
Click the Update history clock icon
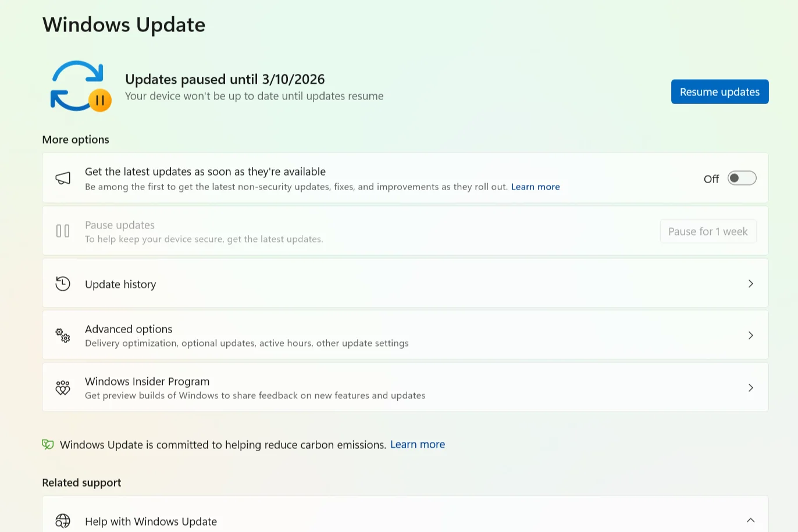click(63, 284)
